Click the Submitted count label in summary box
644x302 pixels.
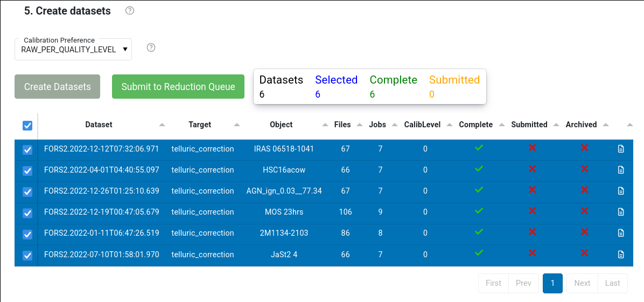click(454, 80)
